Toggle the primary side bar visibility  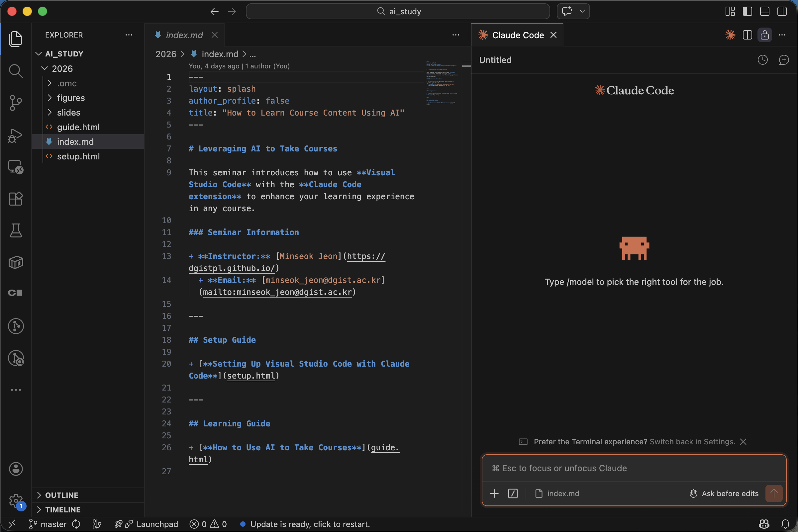pyautogui.click(x=747, y=11)
